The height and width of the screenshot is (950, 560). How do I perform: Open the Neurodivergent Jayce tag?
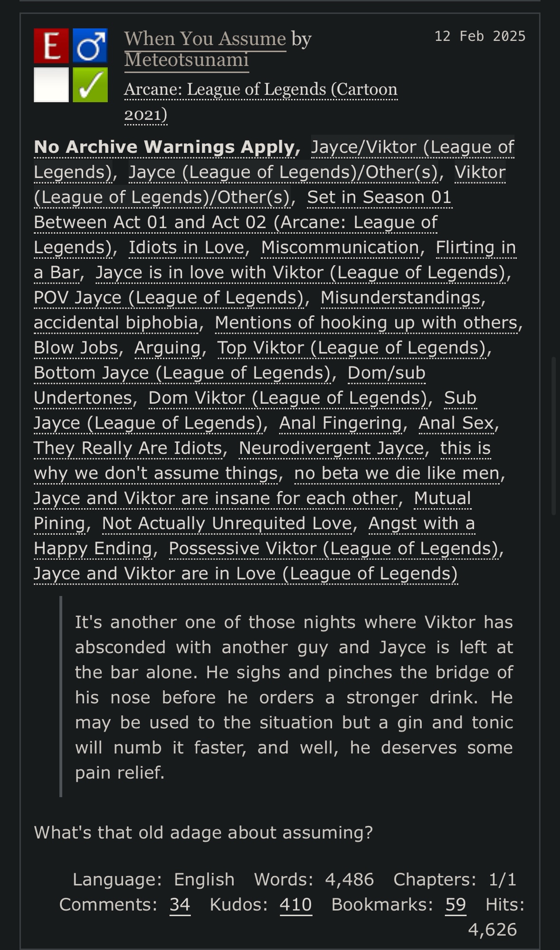331,448
